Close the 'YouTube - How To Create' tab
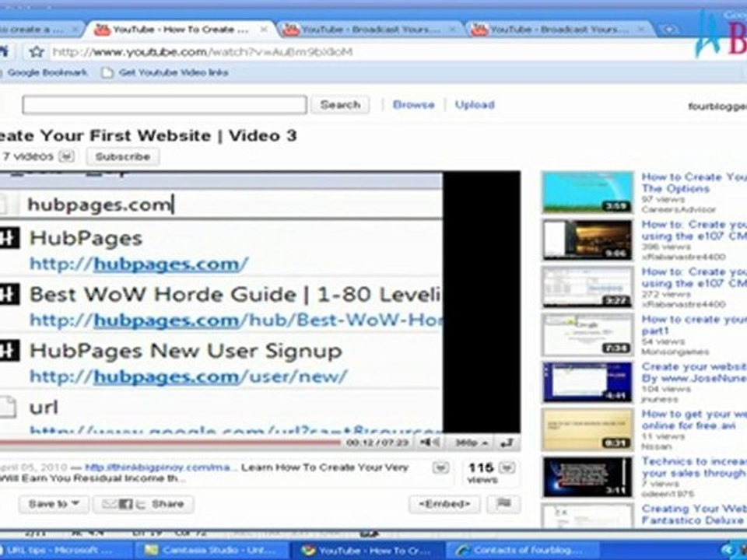This screenshot has height=560, width=747. tap(264, 30)
